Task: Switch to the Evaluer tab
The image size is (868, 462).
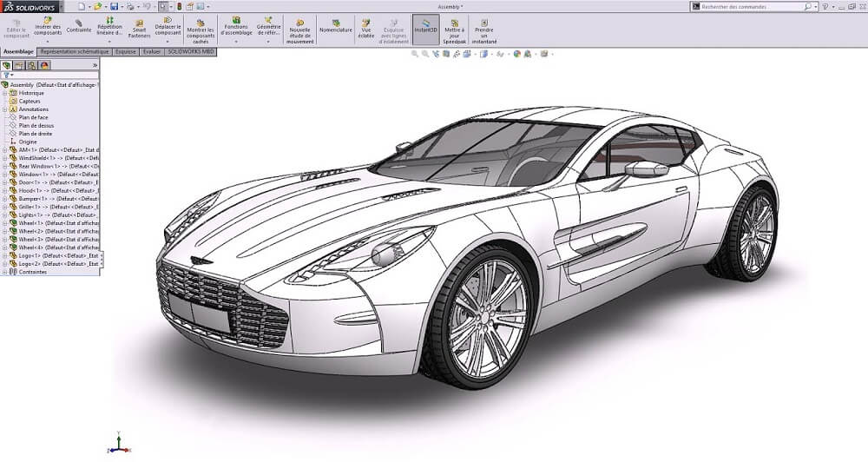Action: pos(152,51)
